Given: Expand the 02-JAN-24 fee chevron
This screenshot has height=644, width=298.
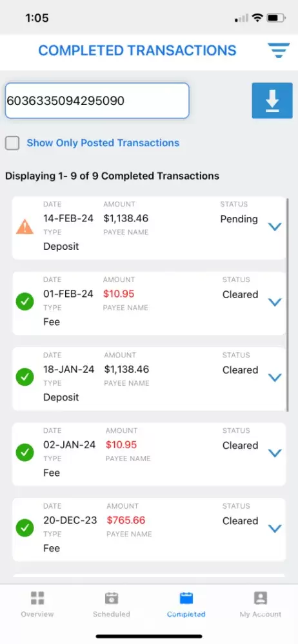Looking at the screenshot, I should (x=275, y=453).
